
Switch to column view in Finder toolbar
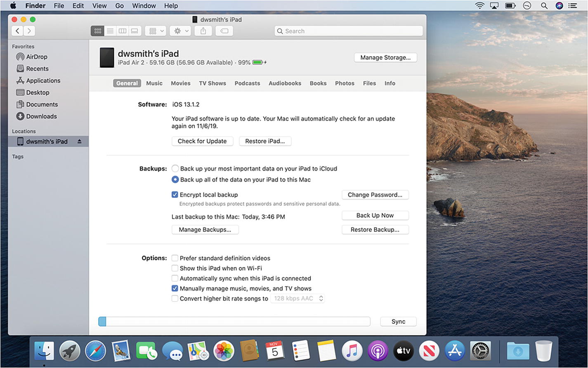(x=123, y=31)
